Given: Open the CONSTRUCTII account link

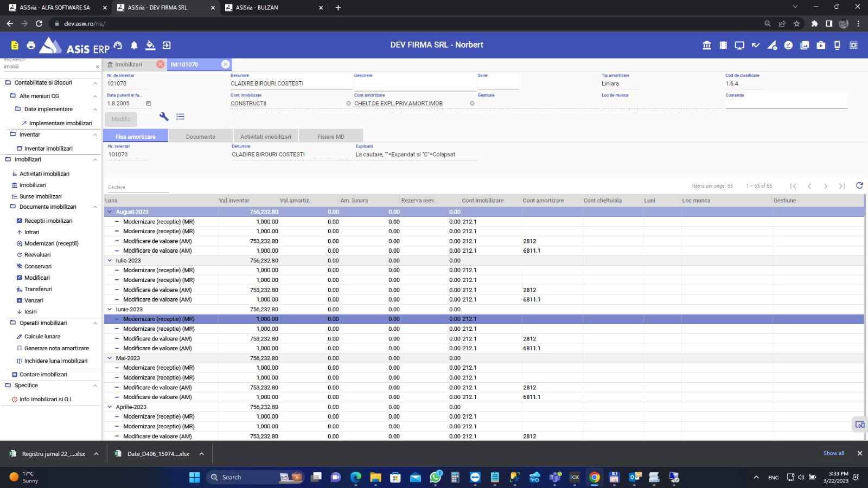Looking at the screenshot, I should [248, 104].
